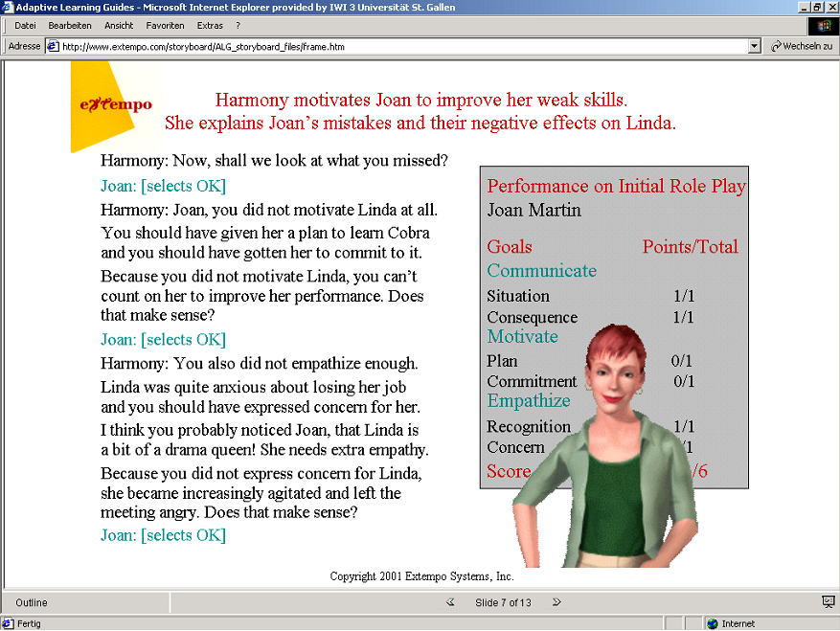Click the Extempo logo
This screenshot has width=840, height=631.
coord(116,105)
